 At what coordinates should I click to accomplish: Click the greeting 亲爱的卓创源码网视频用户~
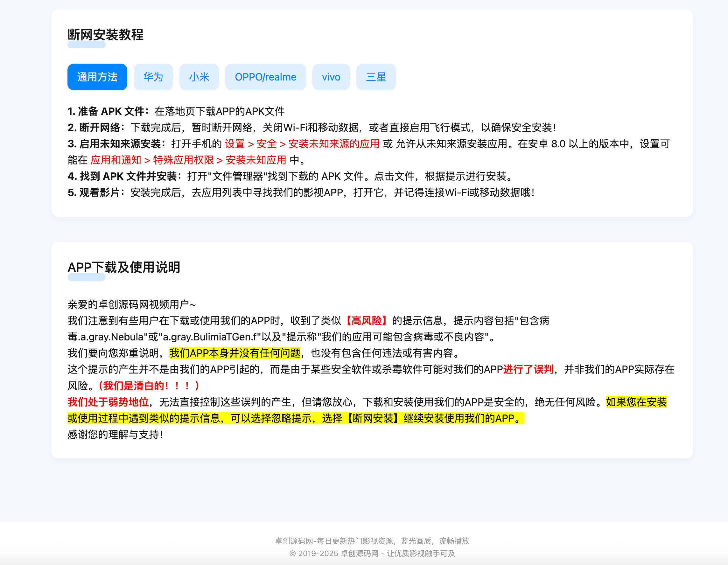[132, 304]
